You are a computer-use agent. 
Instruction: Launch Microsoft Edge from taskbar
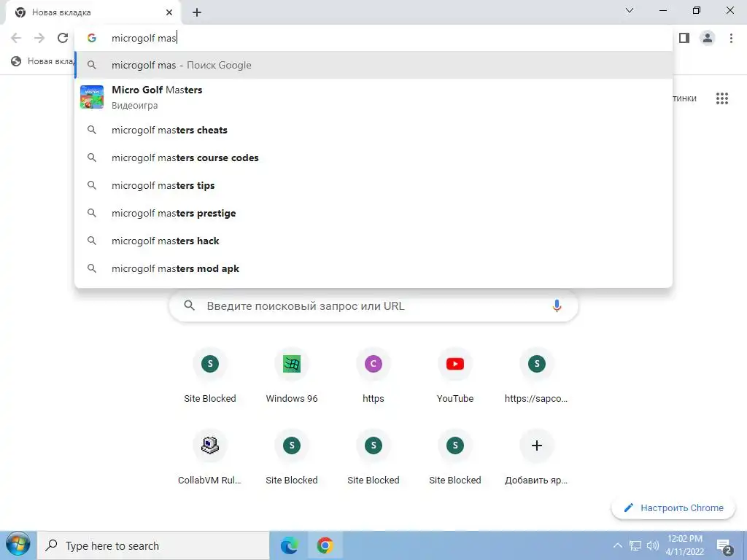[289, 545]
